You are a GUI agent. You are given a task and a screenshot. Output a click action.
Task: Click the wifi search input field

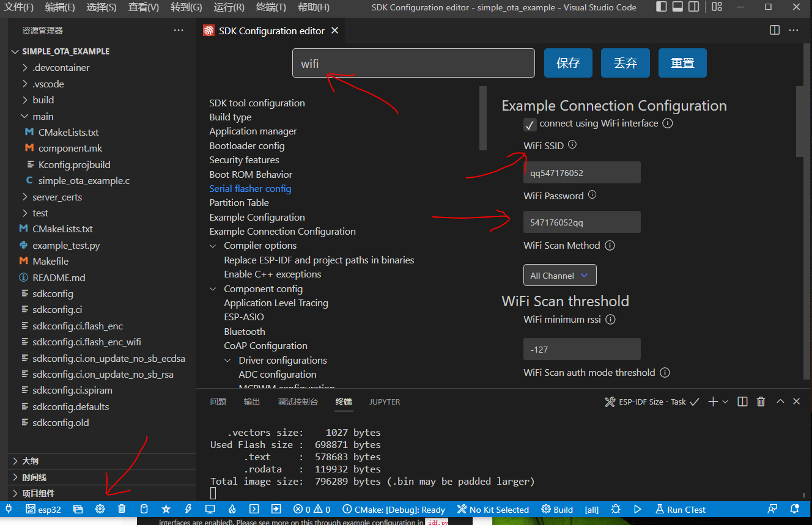413,63
